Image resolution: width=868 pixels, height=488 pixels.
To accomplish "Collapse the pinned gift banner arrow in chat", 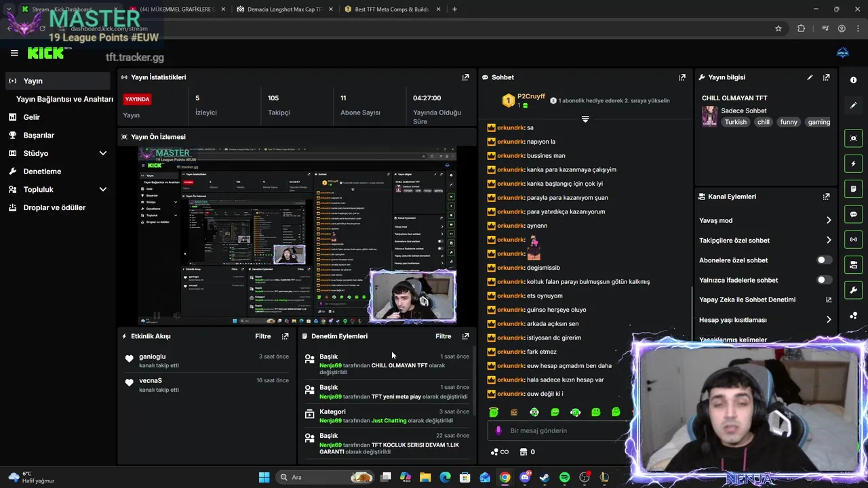I will [x=585, y=119].
